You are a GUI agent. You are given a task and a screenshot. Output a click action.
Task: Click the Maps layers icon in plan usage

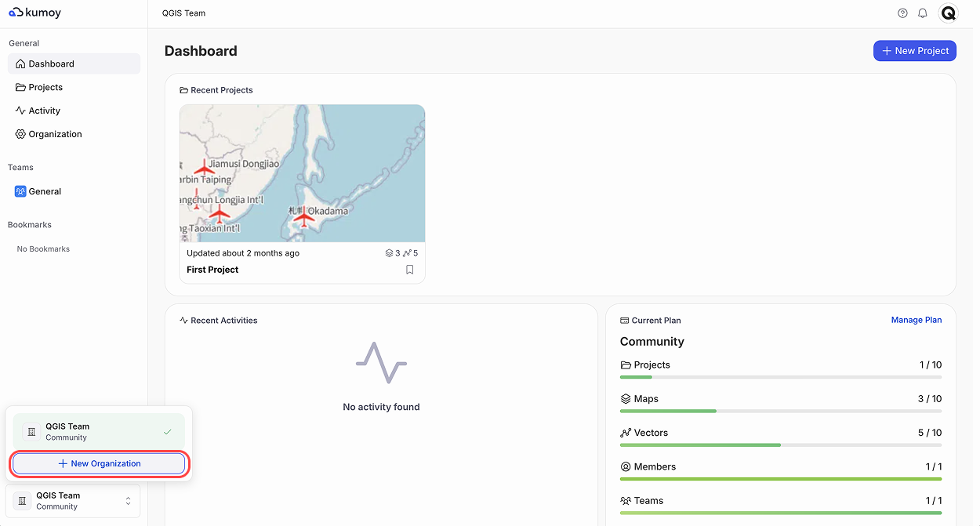[x=626, y=399]
